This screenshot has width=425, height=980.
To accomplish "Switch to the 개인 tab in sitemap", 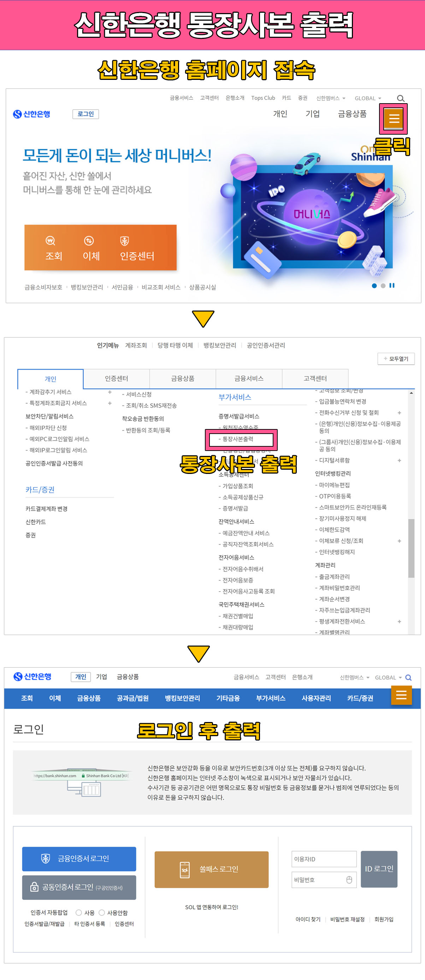I will (x=50, y=379).
